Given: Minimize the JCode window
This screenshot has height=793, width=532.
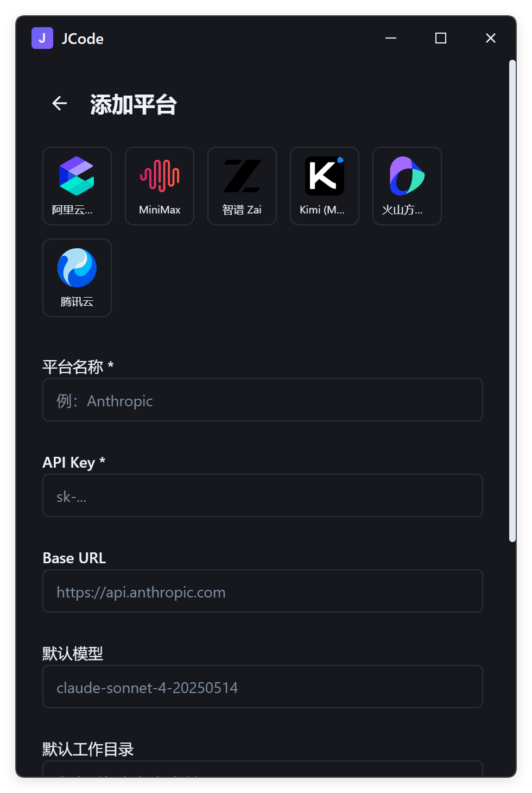Looking at the screenshot, I should [391, 38].
